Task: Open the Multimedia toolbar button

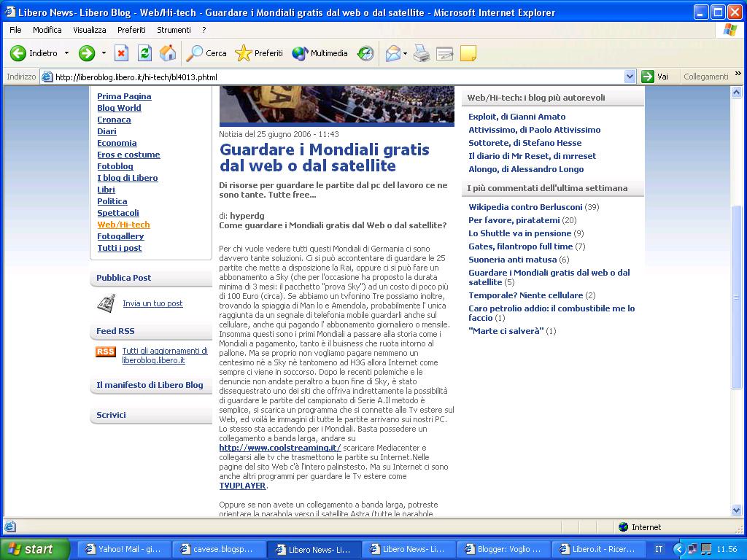Action: (320, 53)
